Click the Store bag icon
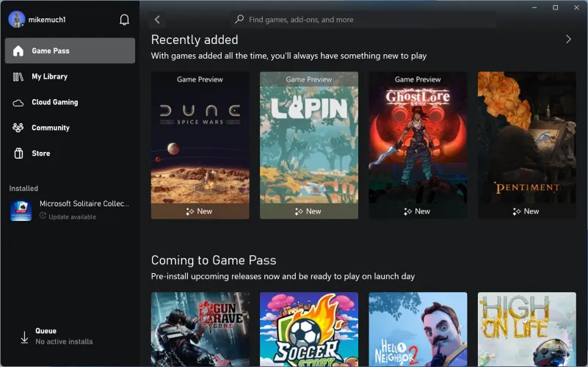588x367 pixels. [18, 153]
